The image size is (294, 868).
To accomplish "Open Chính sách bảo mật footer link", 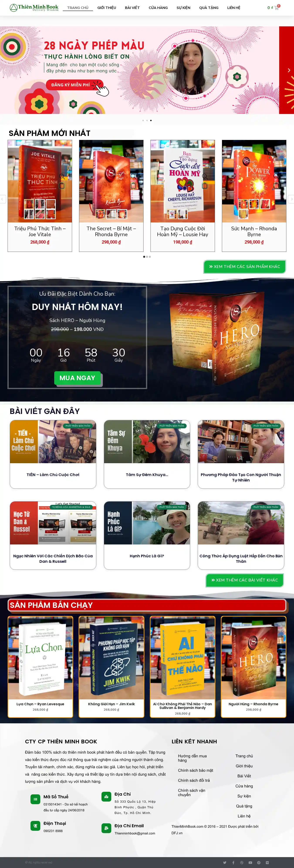I will (195, 770).
